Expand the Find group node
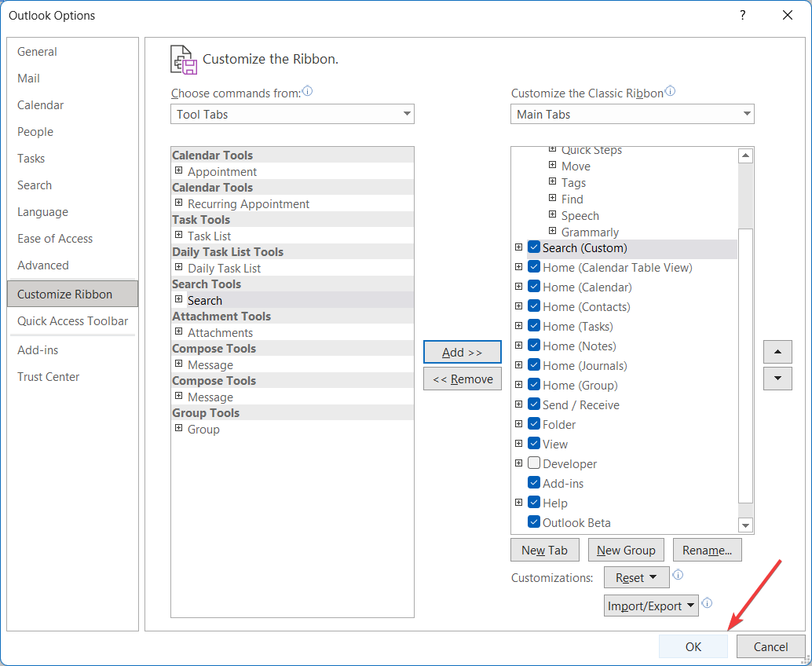Viewport: 812px width, 666px height. 553,199
